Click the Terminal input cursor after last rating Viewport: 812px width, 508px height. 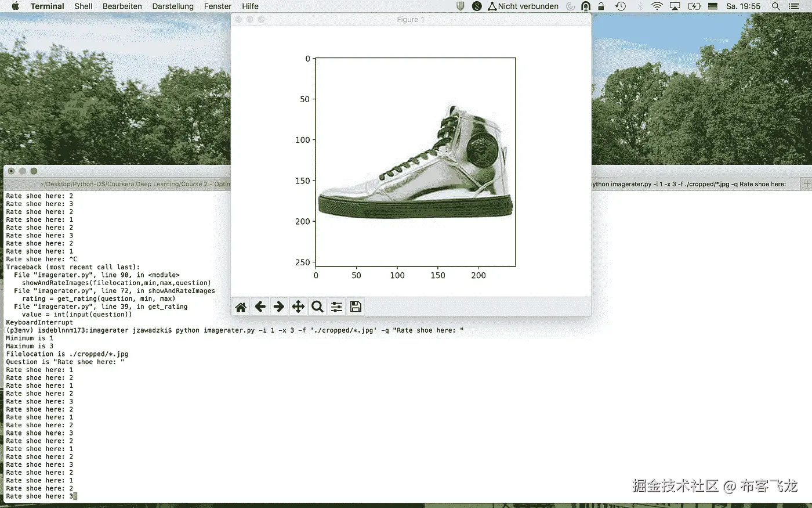(75, 496)
